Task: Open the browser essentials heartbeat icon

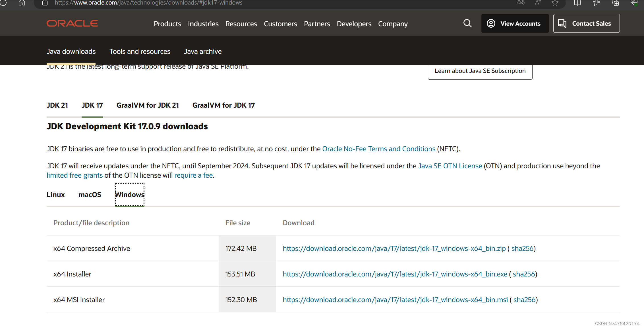Action: (x=634, y=3)
